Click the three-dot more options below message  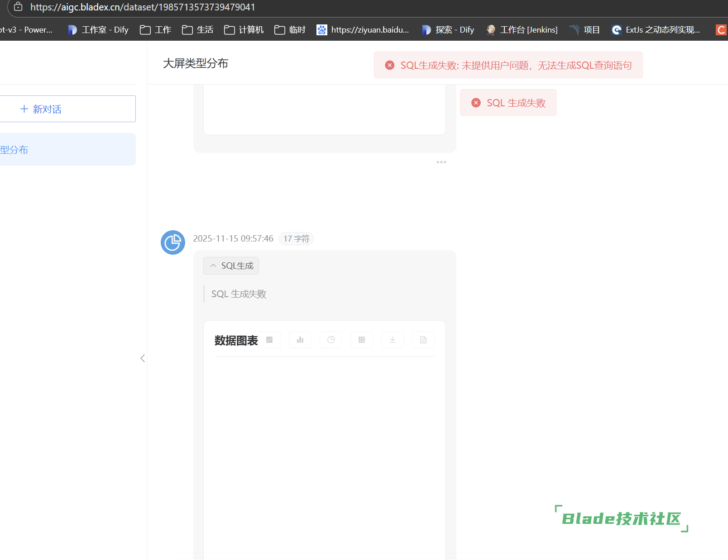[x=441, y=162]
